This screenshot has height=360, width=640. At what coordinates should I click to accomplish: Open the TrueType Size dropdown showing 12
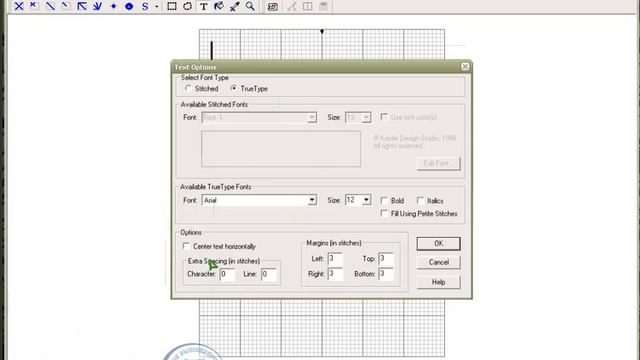(366, 200)
